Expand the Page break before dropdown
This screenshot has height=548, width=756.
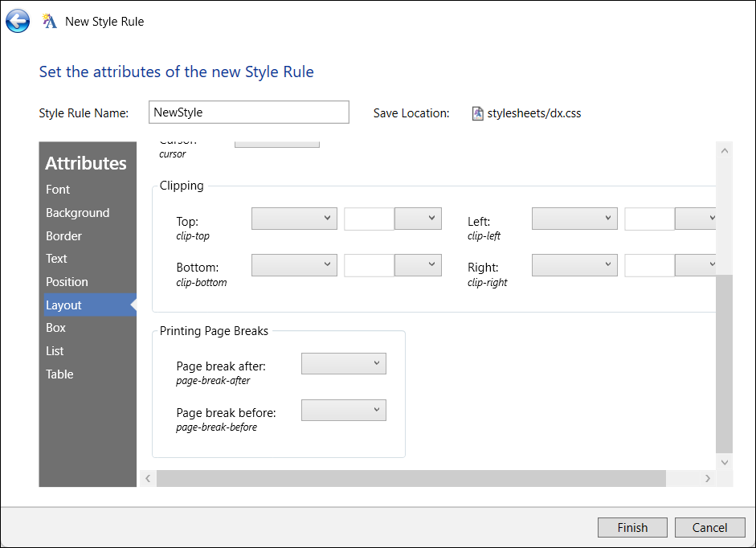click(344, 411)
